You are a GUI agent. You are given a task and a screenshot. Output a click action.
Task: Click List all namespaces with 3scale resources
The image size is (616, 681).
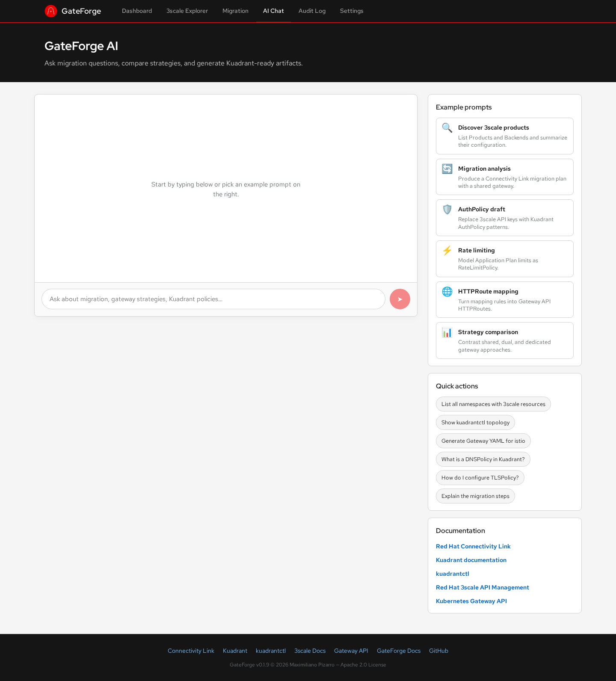click(x=493, y=404)
